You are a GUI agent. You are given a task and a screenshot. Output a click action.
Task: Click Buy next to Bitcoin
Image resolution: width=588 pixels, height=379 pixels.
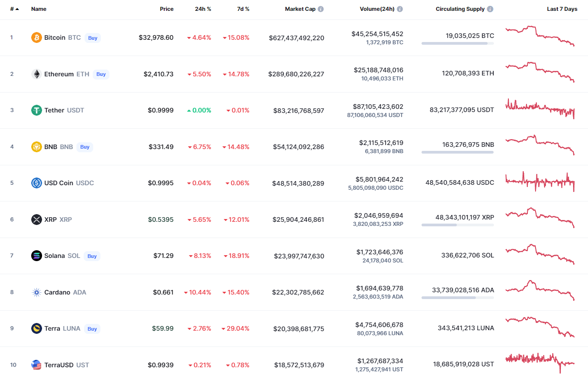point(92,38)
